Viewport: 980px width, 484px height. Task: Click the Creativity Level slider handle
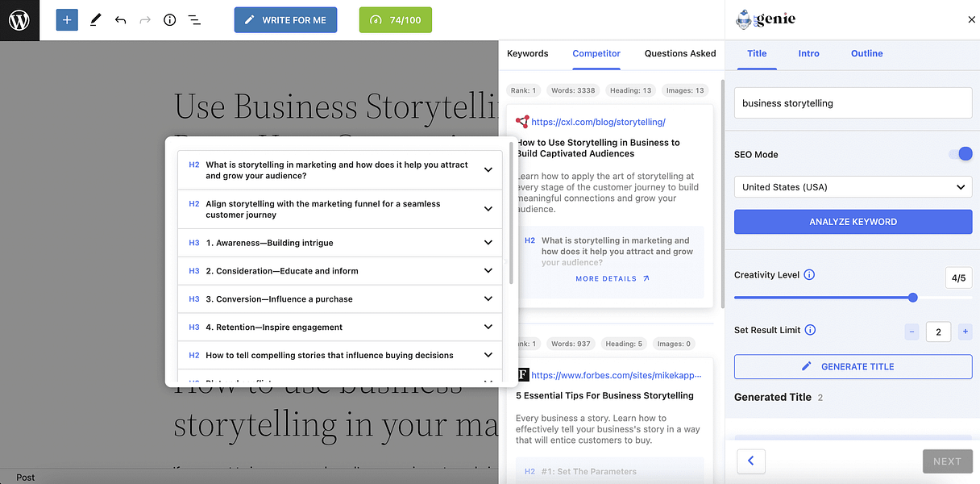(912, 298)
